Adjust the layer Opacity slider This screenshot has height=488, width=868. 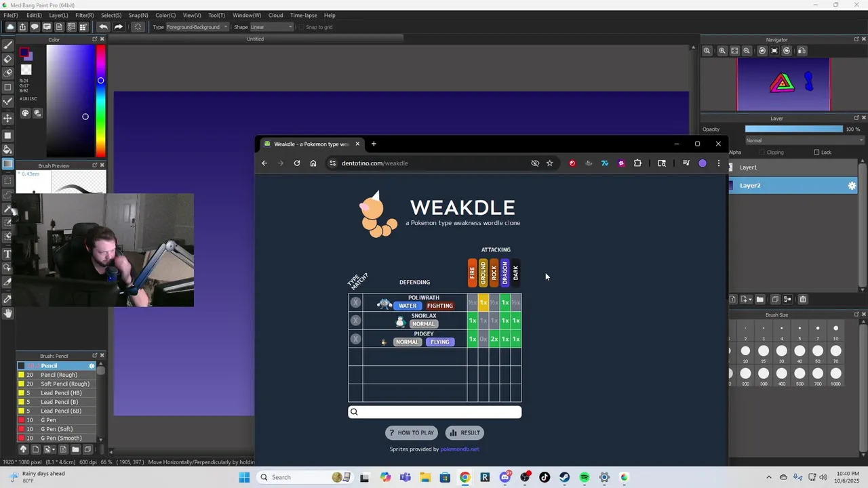(793, 129)
